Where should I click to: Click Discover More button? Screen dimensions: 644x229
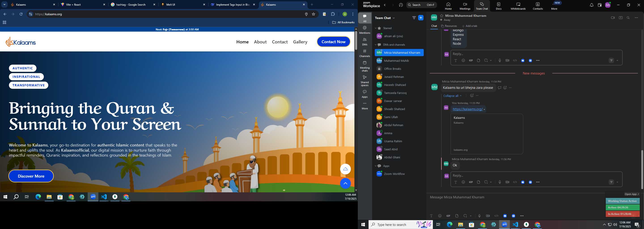pyautogui.click(x=31, y=176)
